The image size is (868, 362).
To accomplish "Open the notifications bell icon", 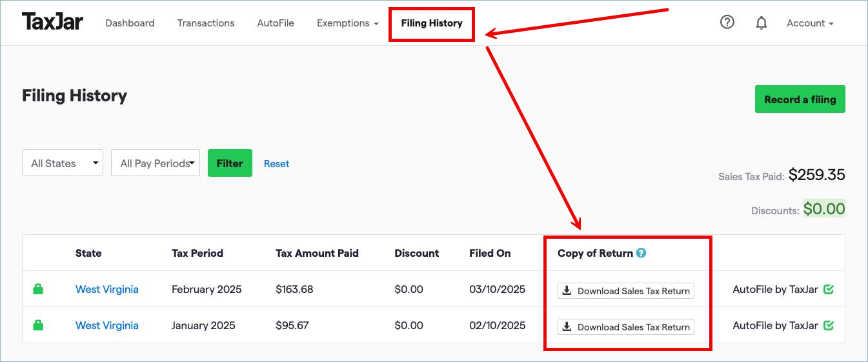I will pos(762,23).
